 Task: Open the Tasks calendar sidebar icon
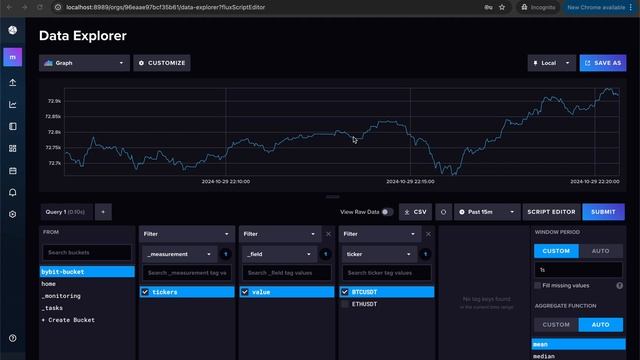13,171
